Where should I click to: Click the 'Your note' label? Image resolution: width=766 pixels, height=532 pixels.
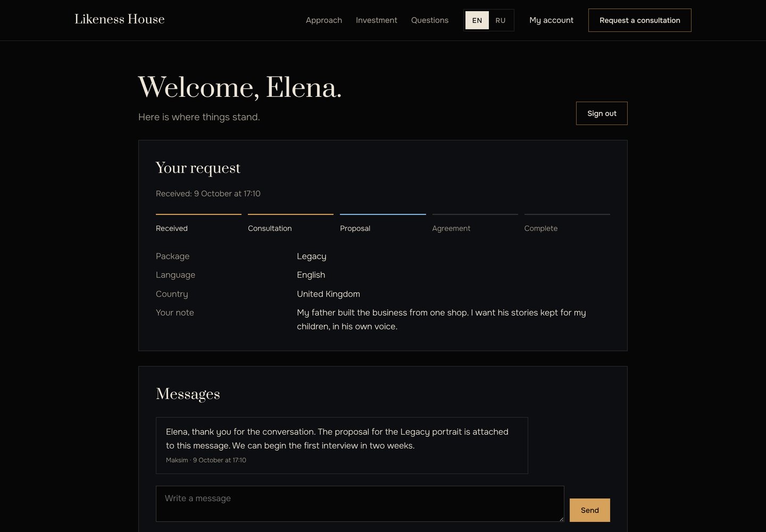coord(175,313)
